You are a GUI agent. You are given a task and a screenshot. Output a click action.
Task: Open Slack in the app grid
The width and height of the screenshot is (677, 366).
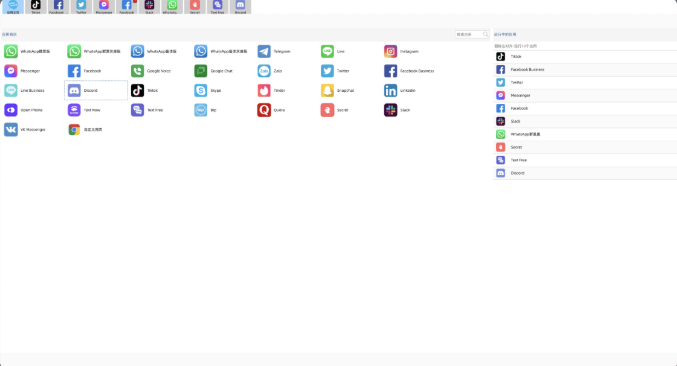[397, 110]
